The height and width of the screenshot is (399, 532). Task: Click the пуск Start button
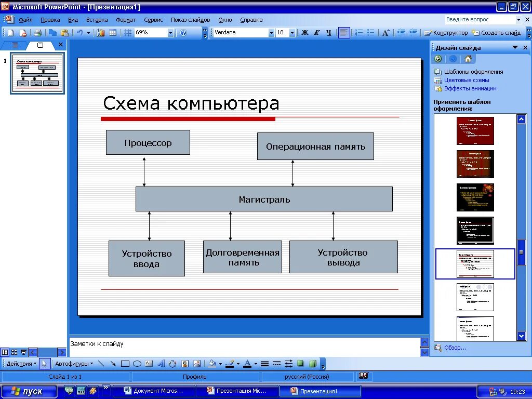point(29,391)
